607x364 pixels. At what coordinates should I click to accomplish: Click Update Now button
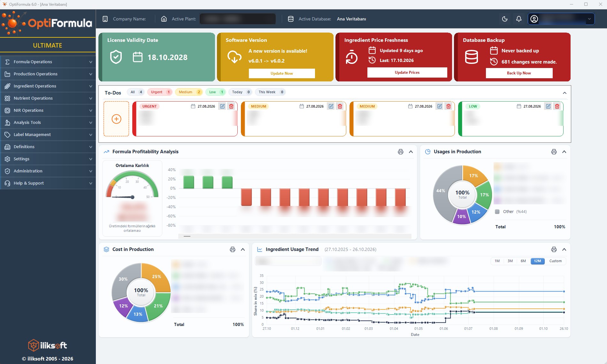click(x=282, y=73)
